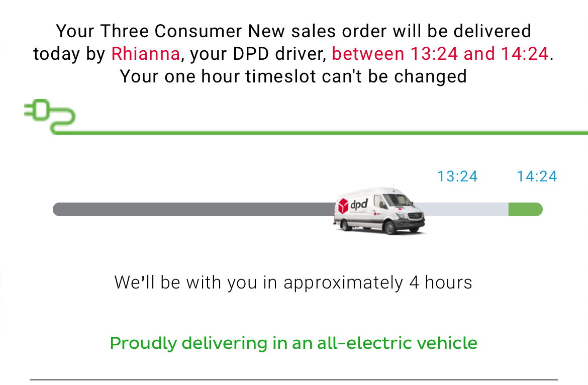The image size is (588, 385).
Task: Click the driver name Rhianna
Action: tap(146, 54)
